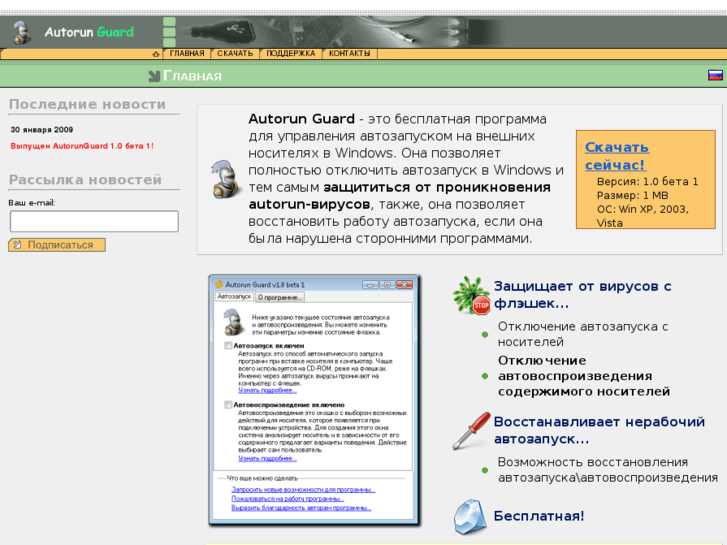Click the arrow icon next to Главная heading
The height and width of the screenshot is (545, 727).
[154, 76]
